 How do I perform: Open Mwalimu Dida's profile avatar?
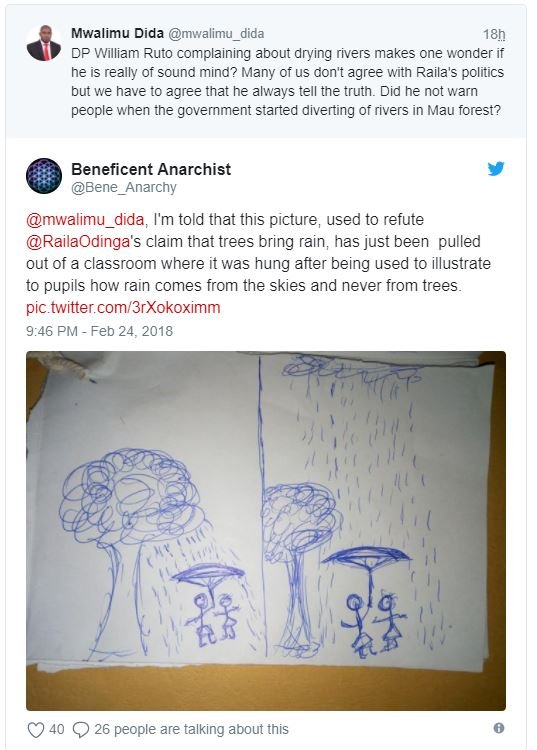(44, 43)
